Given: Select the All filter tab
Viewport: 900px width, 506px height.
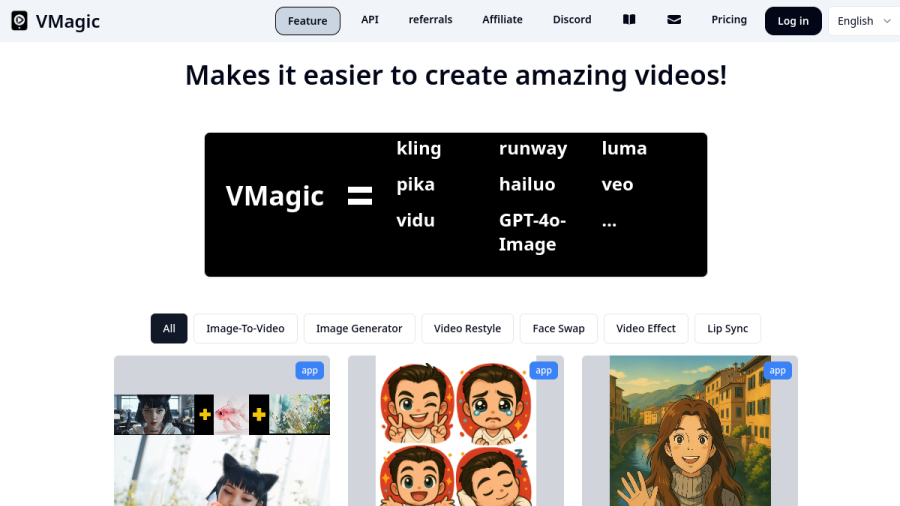Looking at the screenshot, I should click(169, 328).
